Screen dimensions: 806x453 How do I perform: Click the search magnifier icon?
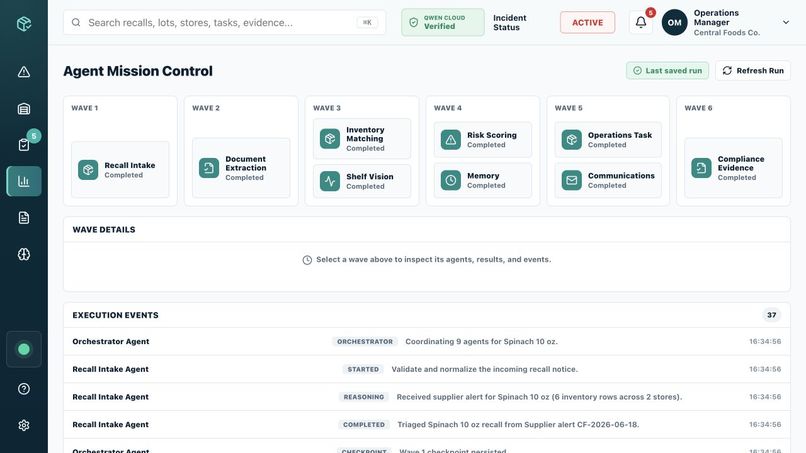coord(76,23)
